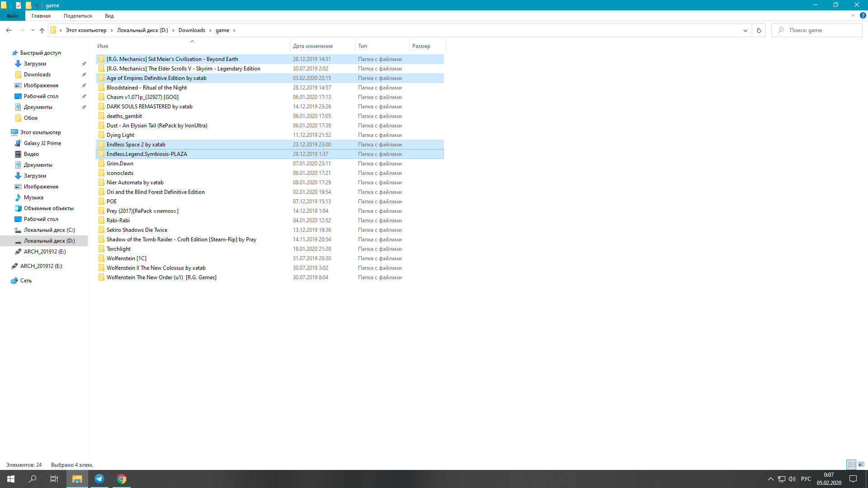
Task: Open the Windows Start menu
Action: click(x=11, y=479)
